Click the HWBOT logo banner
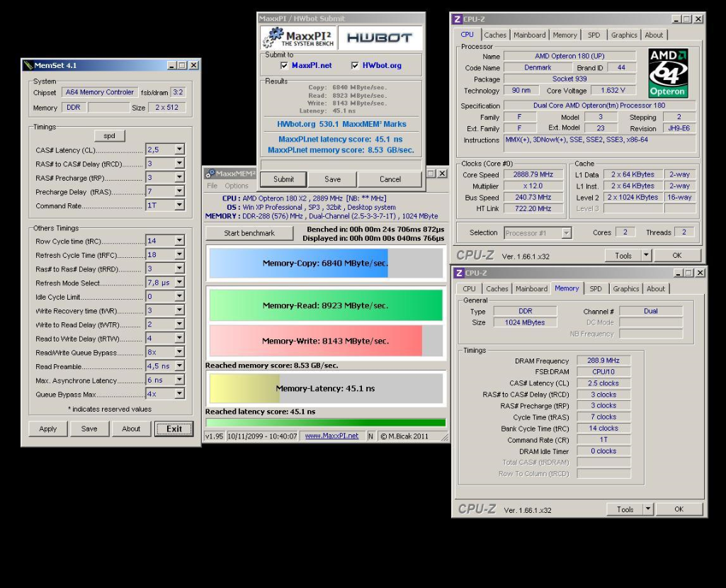Image resolution: width=726 pixels, height=588 pixels. (380, 38)
